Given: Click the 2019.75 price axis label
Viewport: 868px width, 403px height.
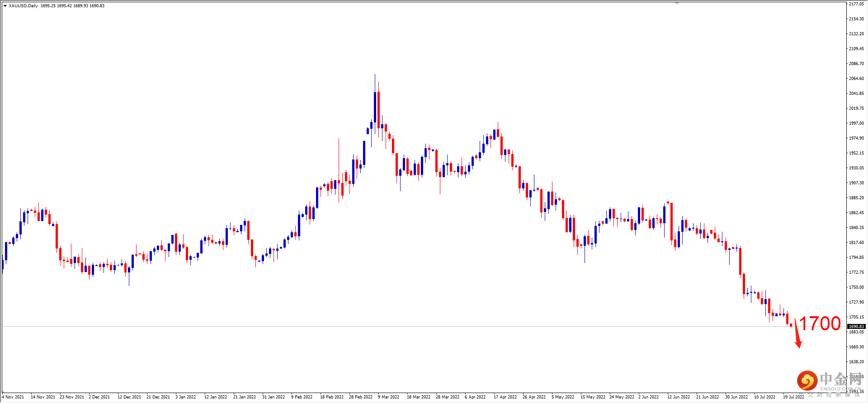Looking at the screenshot, I should [x=856, y=108].
